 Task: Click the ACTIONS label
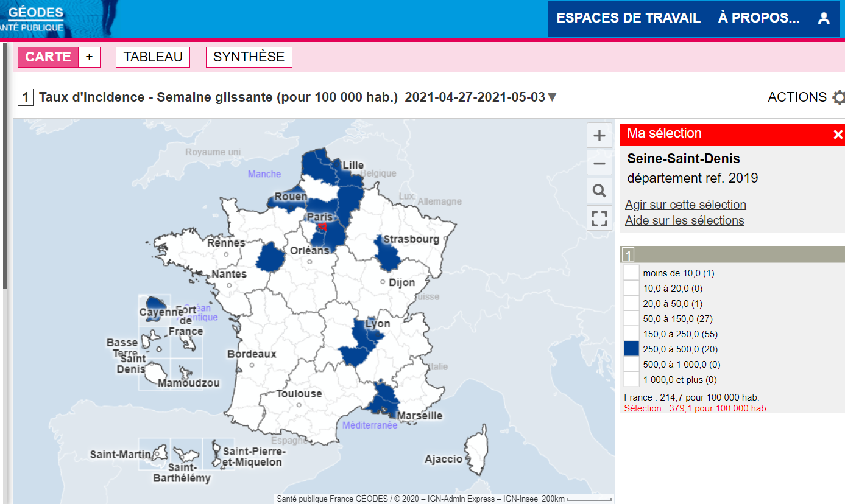point(797,97)
